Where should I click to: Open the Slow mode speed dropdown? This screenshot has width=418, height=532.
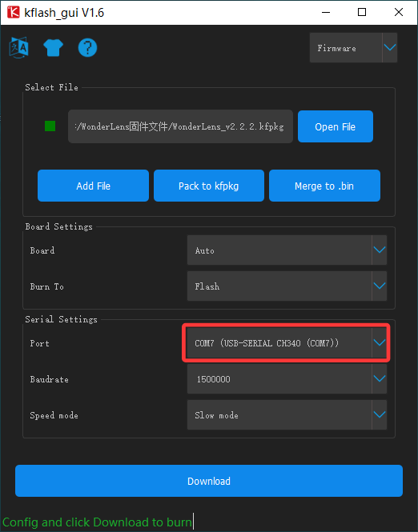click(x=287, y=415)
